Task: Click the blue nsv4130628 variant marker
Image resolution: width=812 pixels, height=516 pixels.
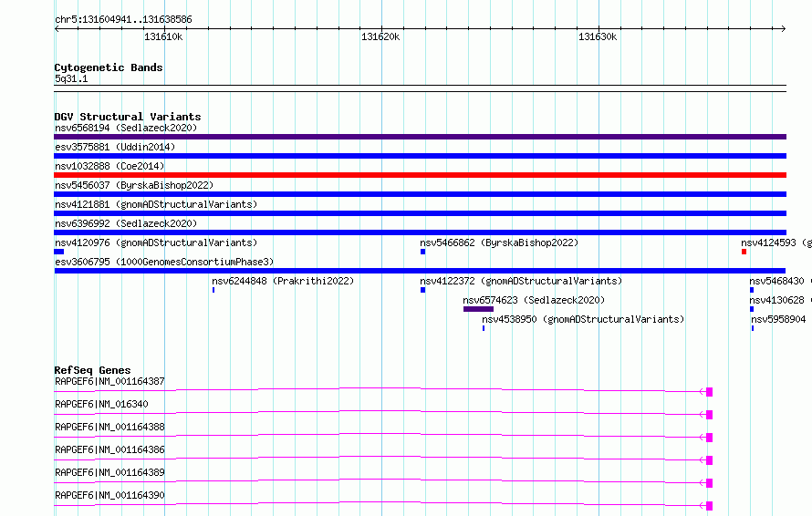Action: (x=752, y=309)
